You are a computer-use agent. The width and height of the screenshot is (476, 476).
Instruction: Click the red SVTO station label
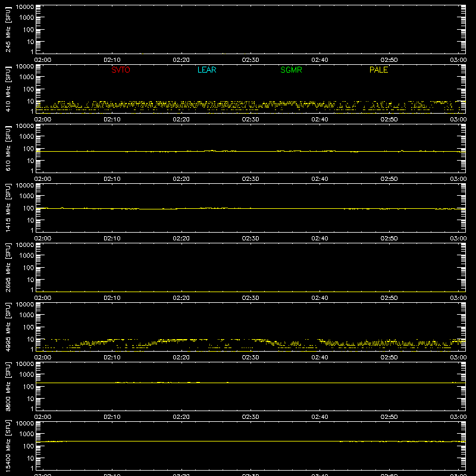tap(121, 70)
